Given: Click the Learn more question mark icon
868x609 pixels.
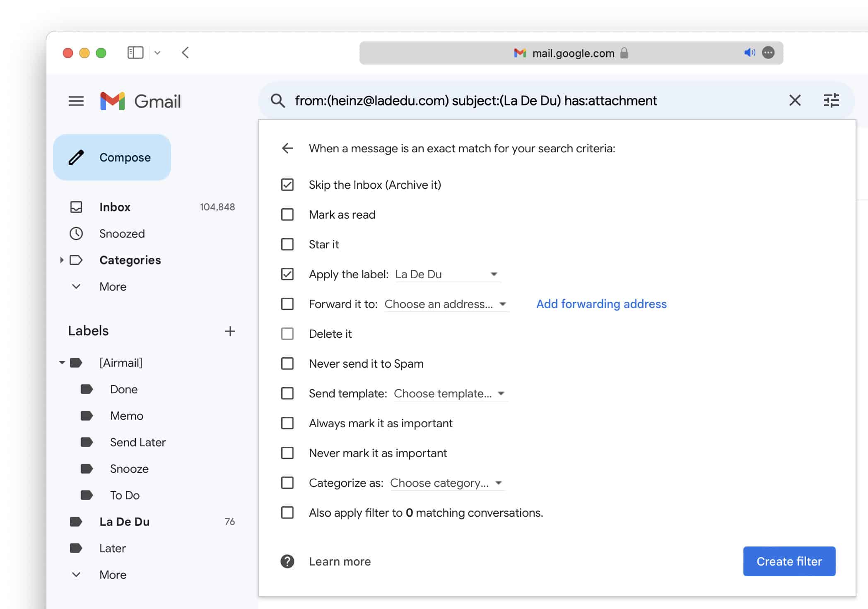Looking at the screenshot, I should click(287, 561).
